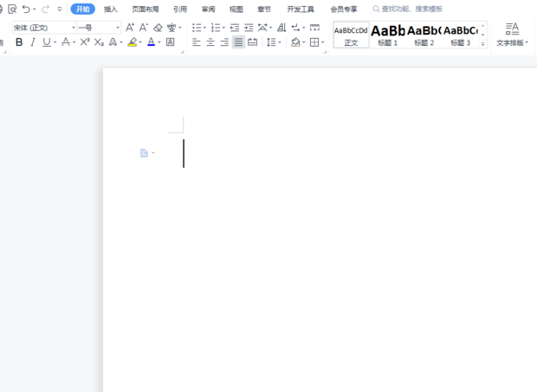Open the 会员专享 tab
Screen dimensions: 537x392
pyautogui.click(x=344, y=10)
